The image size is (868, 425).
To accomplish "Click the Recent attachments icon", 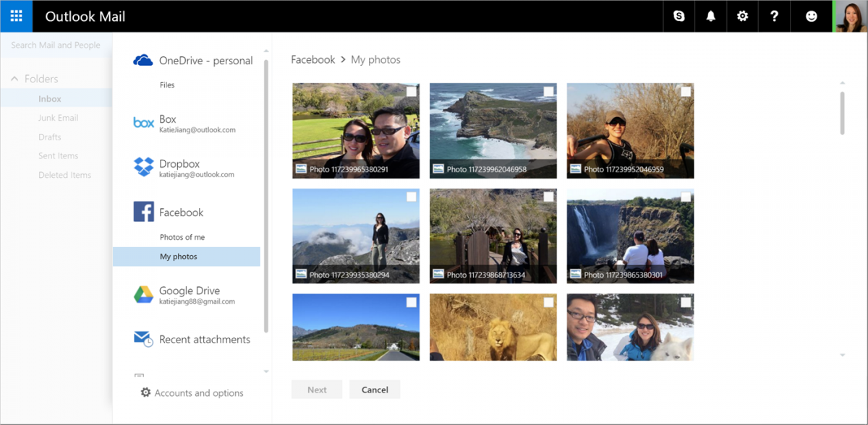I will [x=143, y=339].
